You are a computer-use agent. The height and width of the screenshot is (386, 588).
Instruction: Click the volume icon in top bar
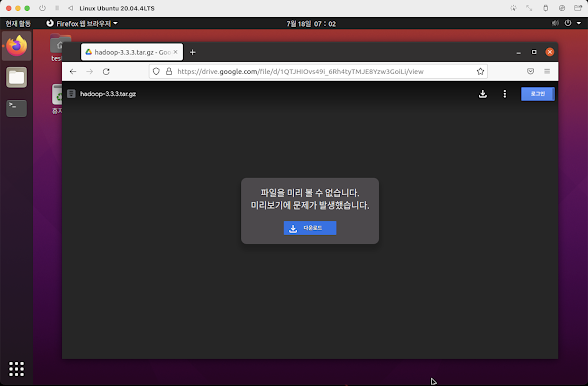555,23
